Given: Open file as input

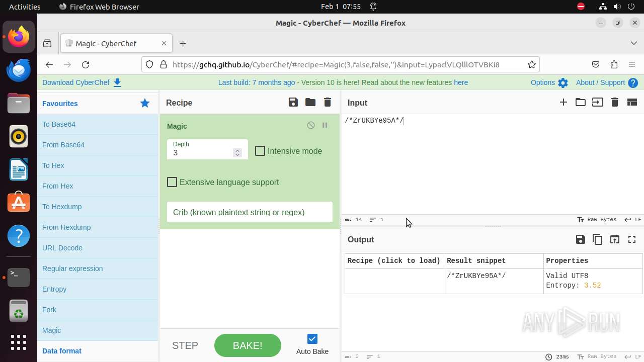Looking at the screenshot, I should pyautogui.click(x=598, y=103).
